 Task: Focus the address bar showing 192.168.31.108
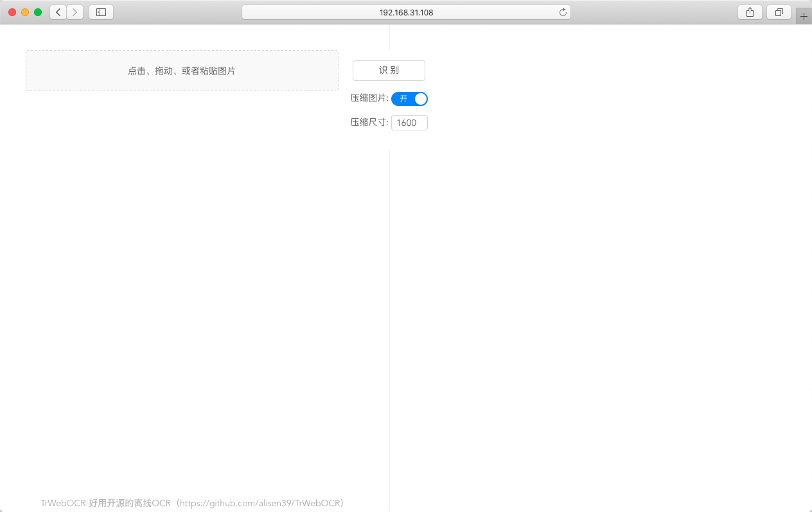[406, 12]
